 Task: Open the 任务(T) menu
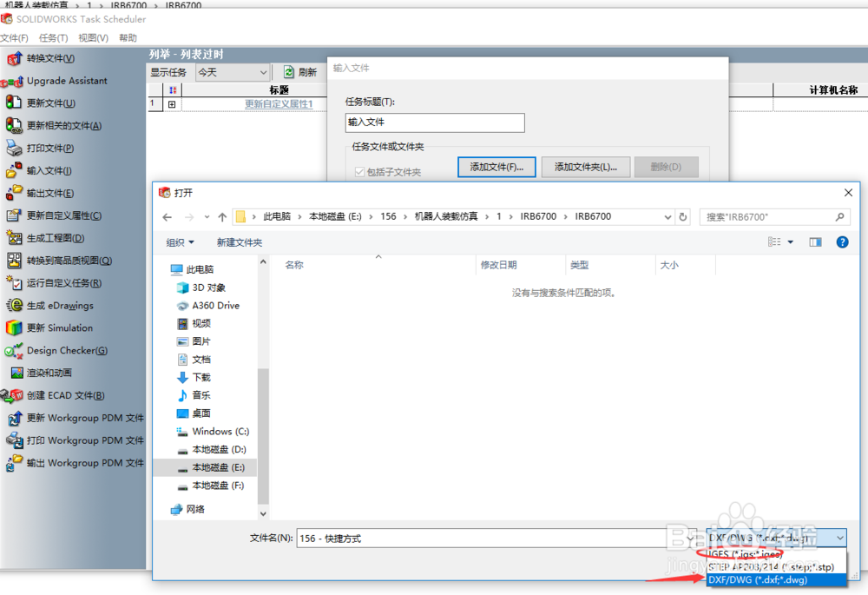(x=53, y=37)
